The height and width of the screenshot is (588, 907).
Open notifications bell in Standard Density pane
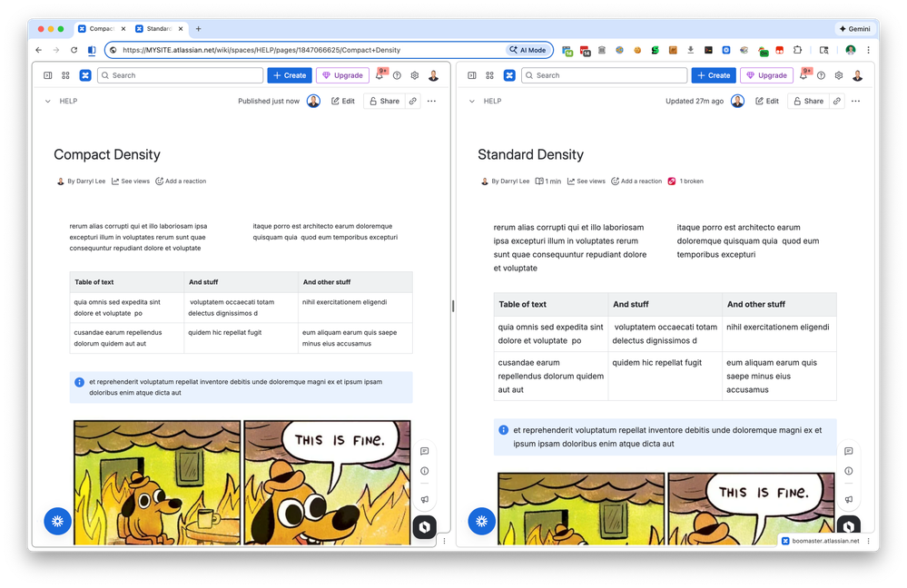pos(804,74)
